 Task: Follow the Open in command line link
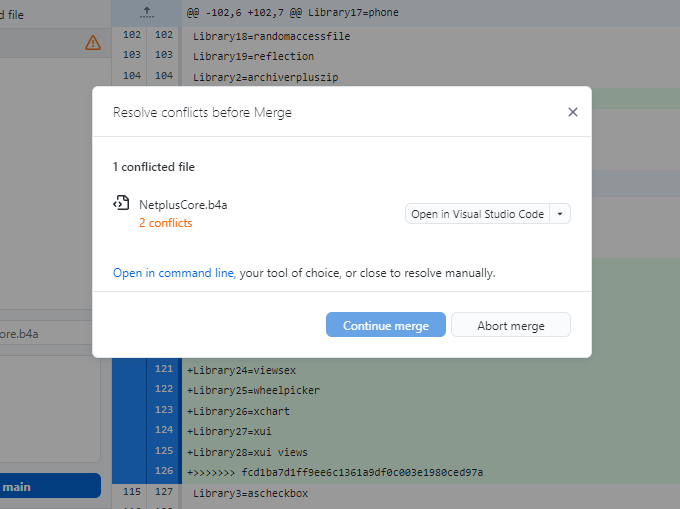174,272
